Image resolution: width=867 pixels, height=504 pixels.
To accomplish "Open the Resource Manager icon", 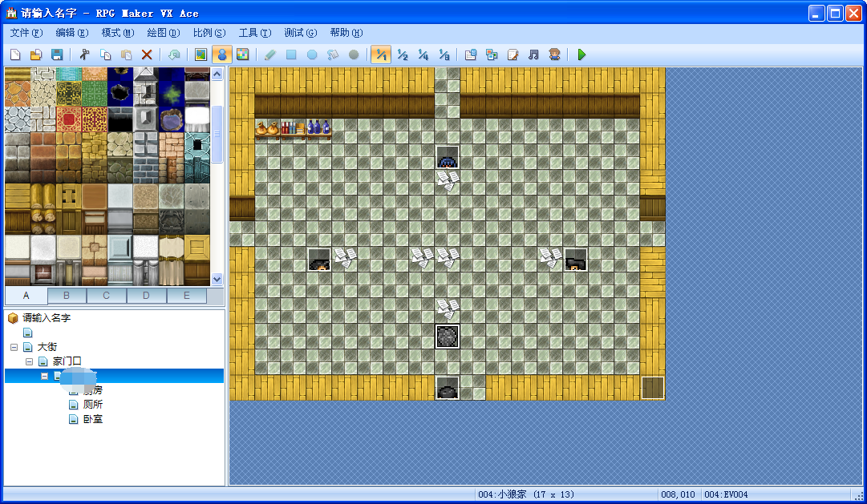I will [x=492, y=54].
